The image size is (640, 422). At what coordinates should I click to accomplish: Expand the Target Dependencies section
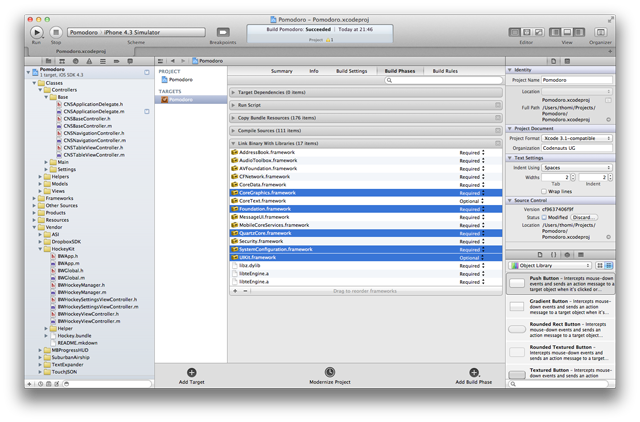(234, 92)
